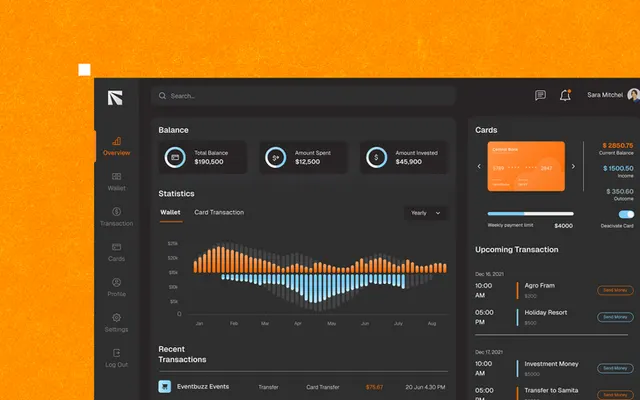Show the previous card with left chevron
The image size is (640, 400).
coord(479,166)
